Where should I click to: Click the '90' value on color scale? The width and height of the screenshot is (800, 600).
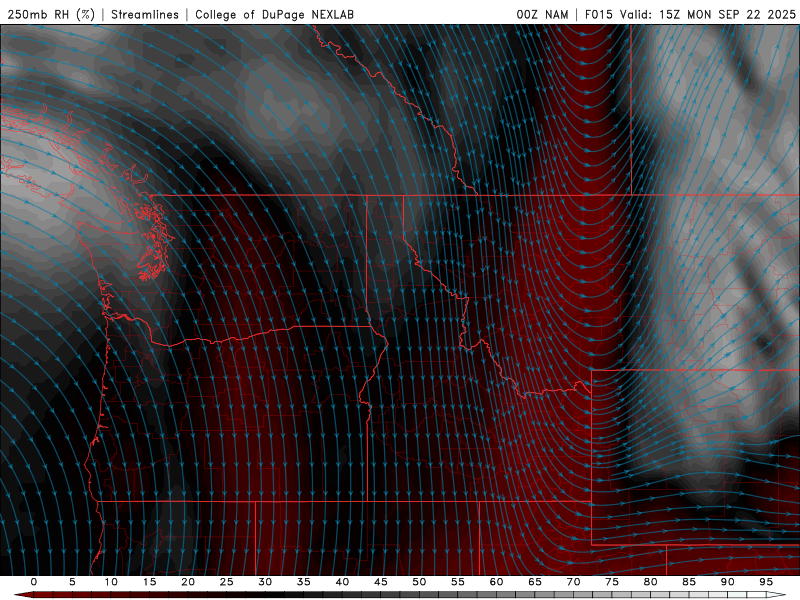pos(727,582)
